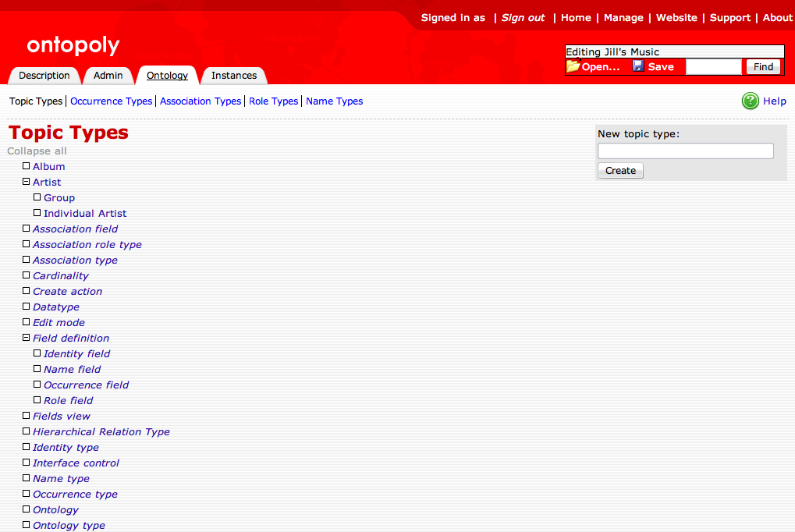Sign out of the session

tap(522, 17)
